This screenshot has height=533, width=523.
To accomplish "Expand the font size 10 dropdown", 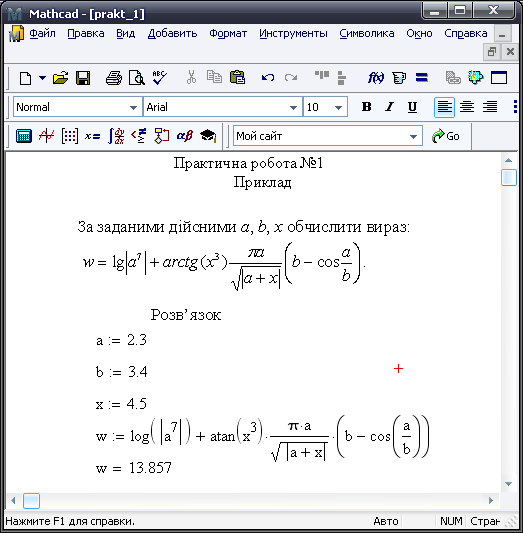I will coord(338,107).
